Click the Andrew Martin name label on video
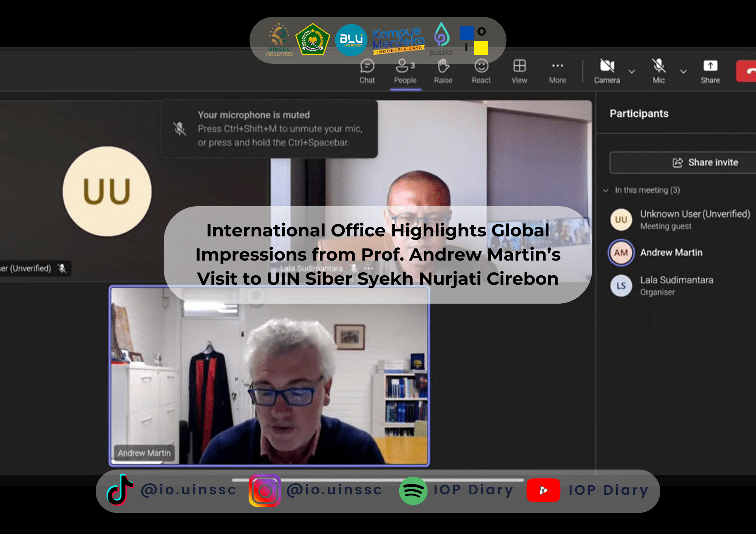 144,453
